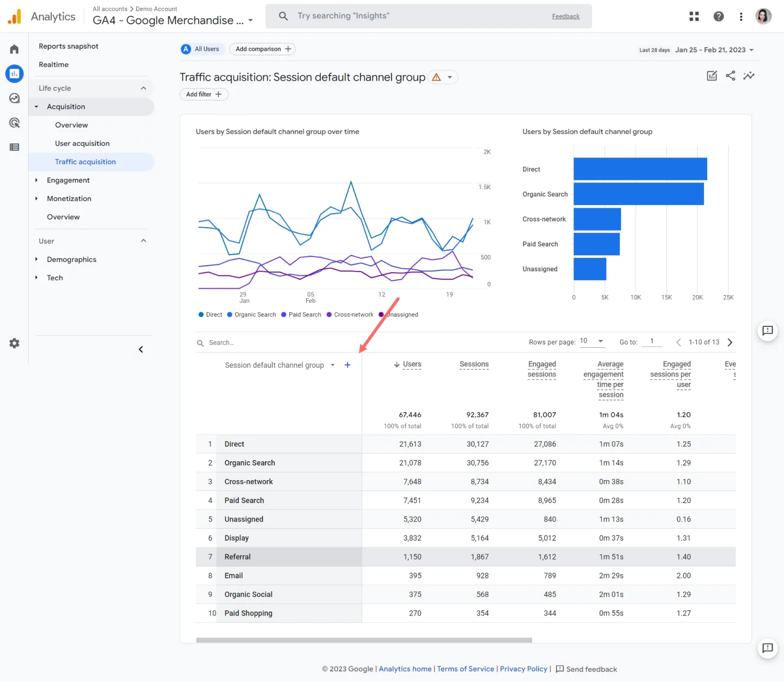Click the Direct bar in bar chart
The image size is (784, 682).
[640, 169]
